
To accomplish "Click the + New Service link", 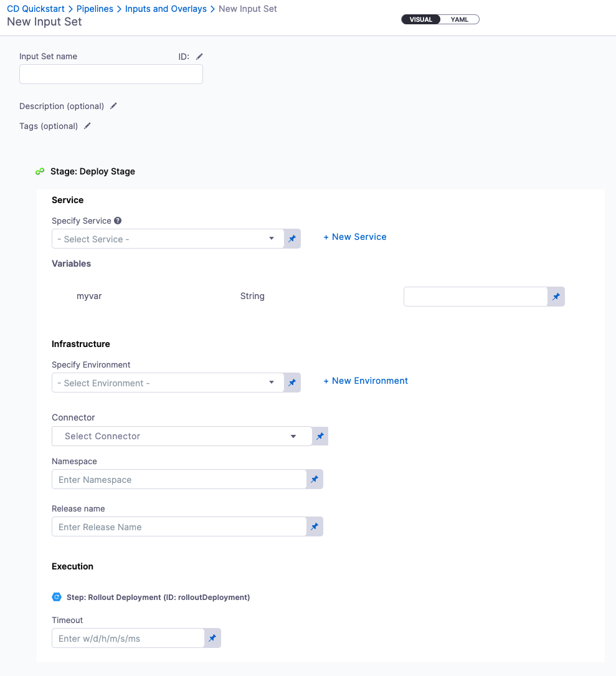I will (355, 237).
